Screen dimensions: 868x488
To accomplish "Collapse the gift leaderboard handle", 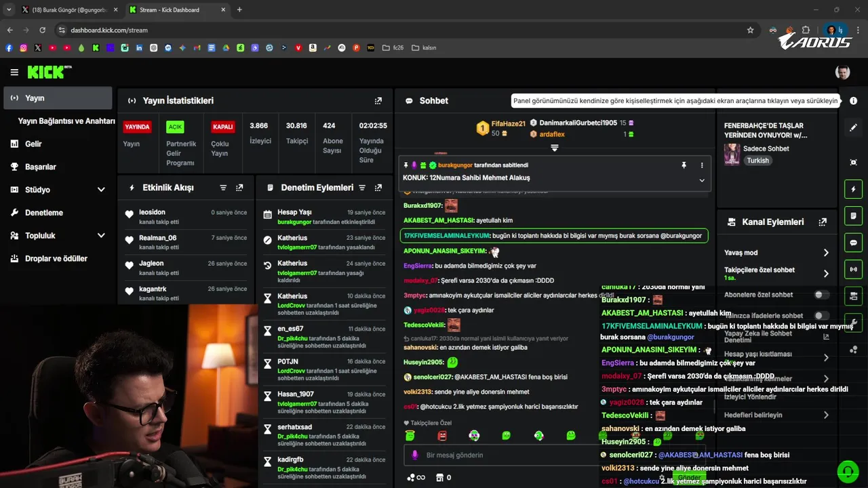I will click(554, 148).
